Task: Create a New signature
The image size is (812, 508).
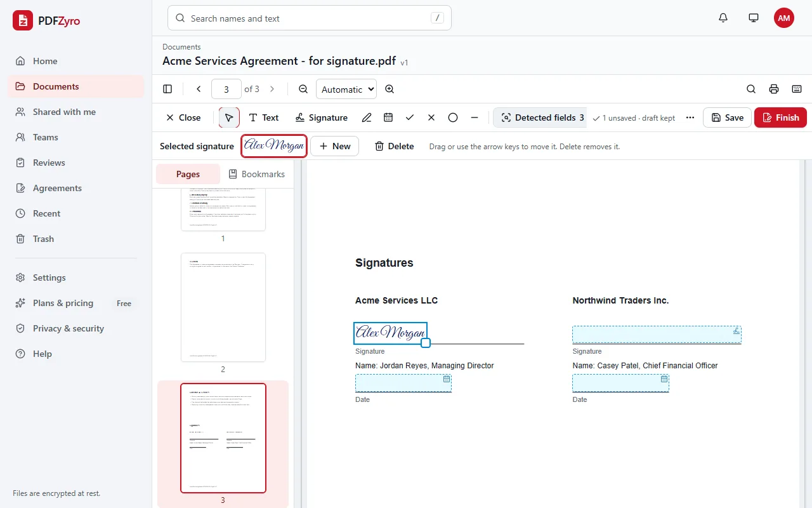Action: pos(334,146)
